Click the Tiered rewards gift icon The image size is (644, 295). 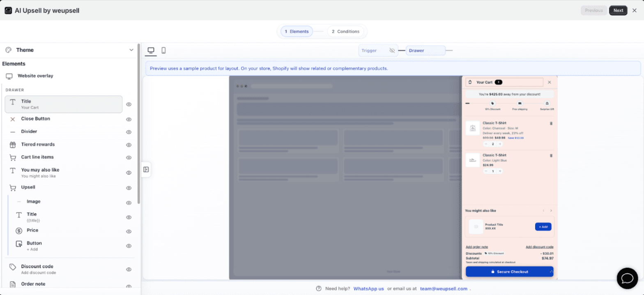[x=13, y=145]
